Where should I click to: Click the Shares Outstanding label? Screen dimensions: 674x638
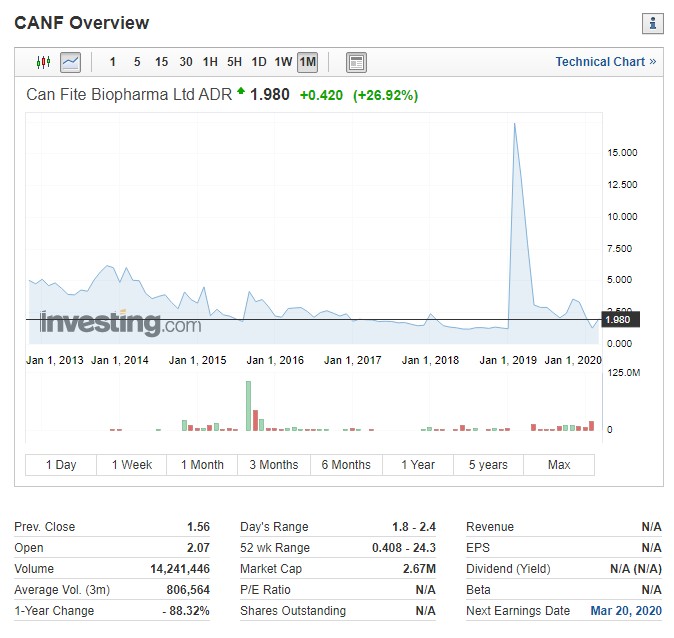click(x=293, y=610)
